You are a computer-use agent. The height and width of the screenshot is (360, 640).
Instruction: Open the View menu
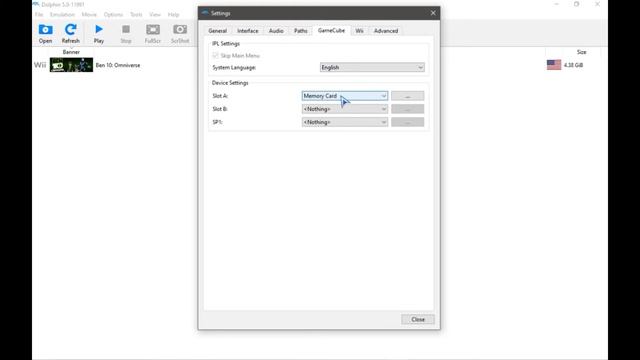click(x=155, y=15)
